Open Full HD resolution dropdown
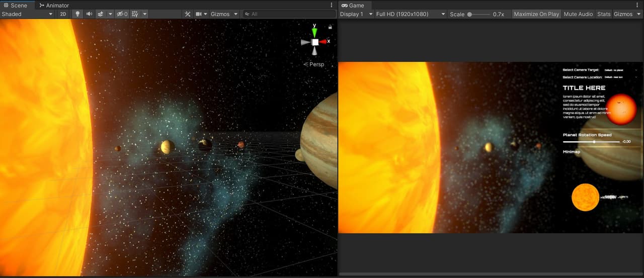Image resolution: width=644 pixels, height=278 pixels. click(x=411, y=14)
